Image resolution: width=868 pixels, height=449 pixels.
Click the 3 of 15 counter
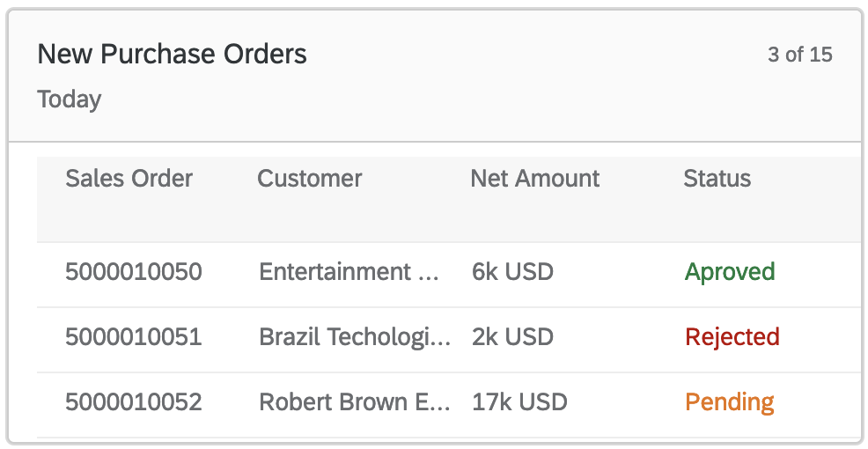(799, 55)
